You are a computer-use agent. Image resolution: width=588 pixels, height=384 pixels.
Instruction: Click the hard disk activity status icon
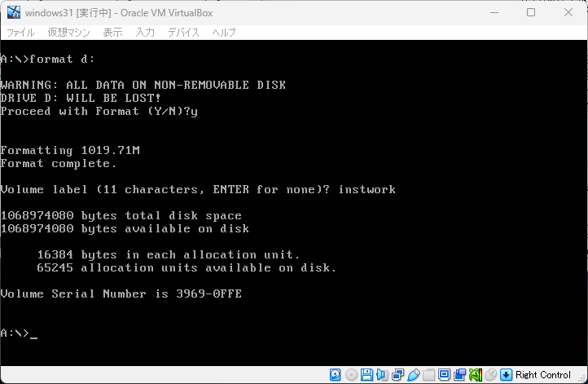(336, 374)
